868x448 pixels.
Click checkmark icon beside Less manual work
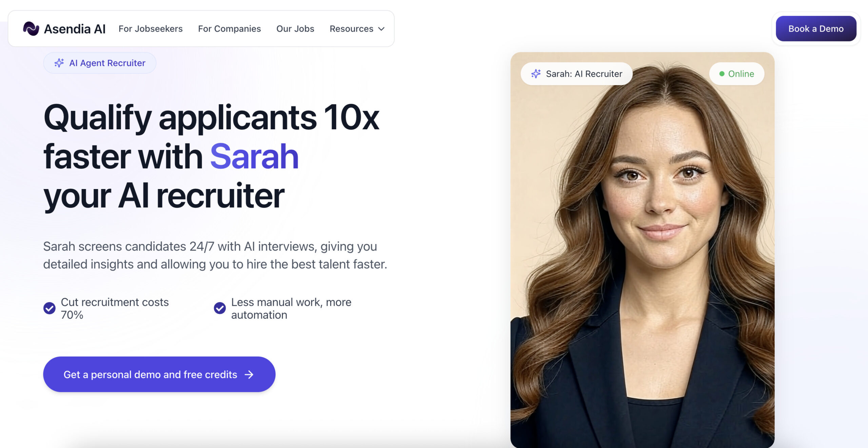click(220, 308)
